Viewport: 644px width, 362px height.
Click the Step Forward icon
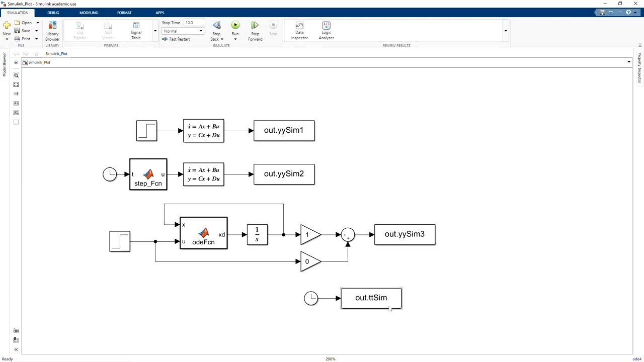255,26
